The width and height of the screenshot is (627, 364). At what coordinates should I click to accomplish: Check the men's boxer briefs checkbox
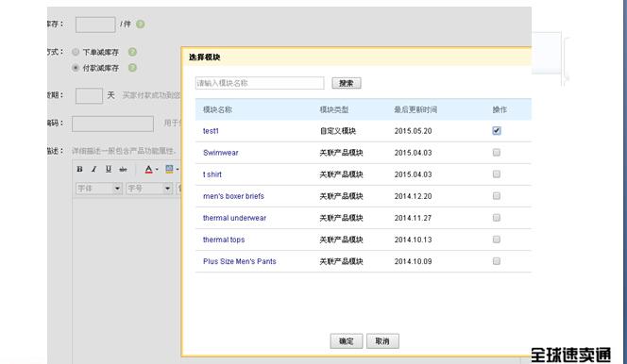[x=497, y=196]
